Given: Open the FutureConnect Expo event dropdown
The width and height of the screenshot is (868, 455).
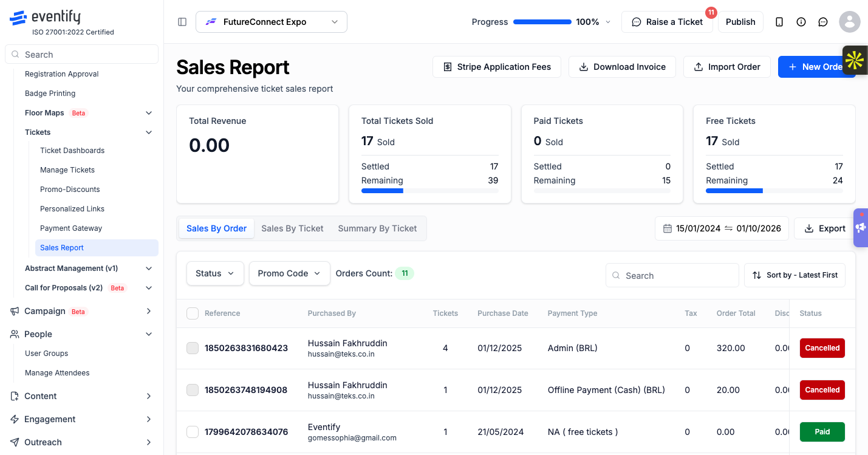Looking at the screenshot, I should [x=272, y=22].
